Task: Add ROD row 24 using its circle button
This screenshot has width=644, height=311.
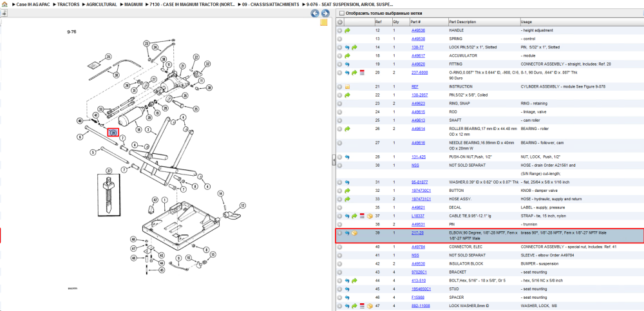Action: tap(339, 112)
